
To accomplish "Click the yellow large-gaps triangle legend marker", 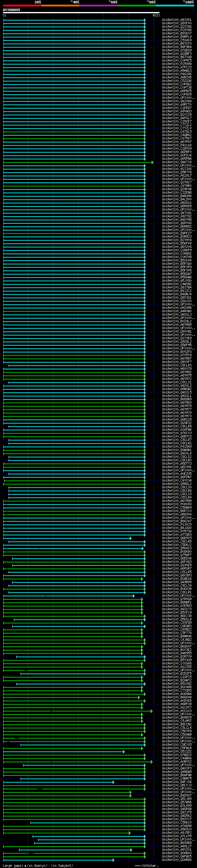I will pos(25,866).
